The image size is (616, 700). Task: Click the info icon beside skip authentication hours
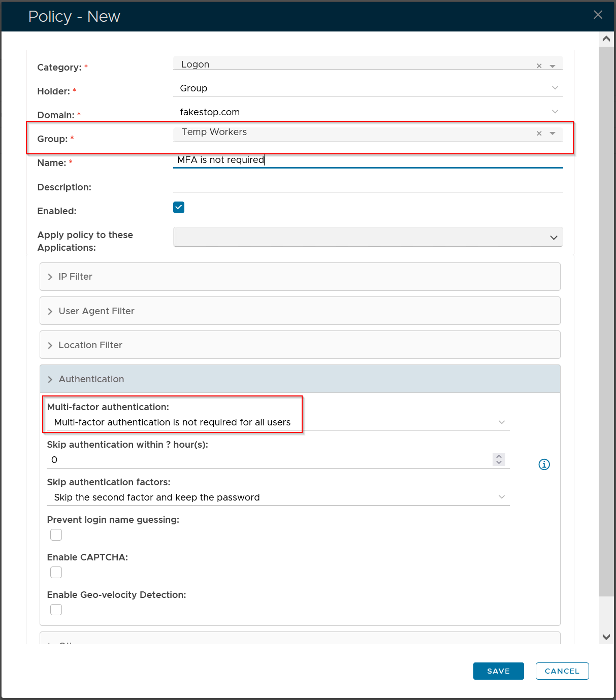[x=544, y=464]
